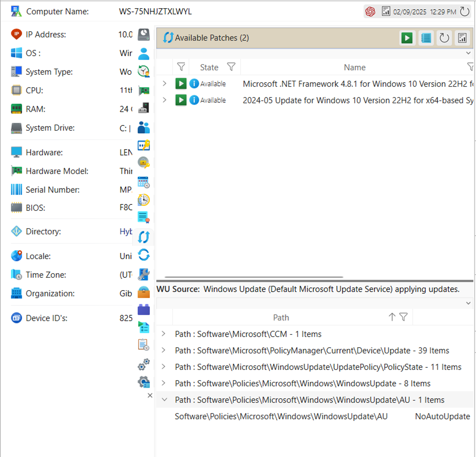
Task: Click info icon on .NET Framework row
Action: (x=194, y=84)
